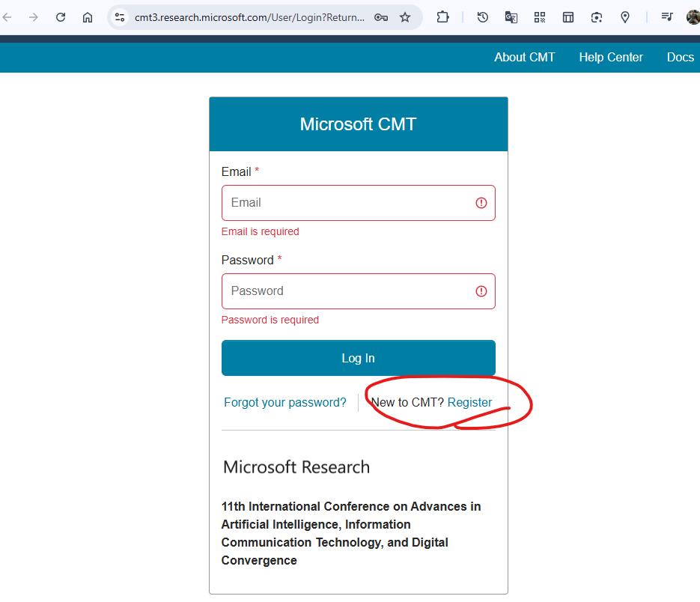Screen dimensions: 700x602
Task: Open the saved password key icon
Action: [381, 17]
